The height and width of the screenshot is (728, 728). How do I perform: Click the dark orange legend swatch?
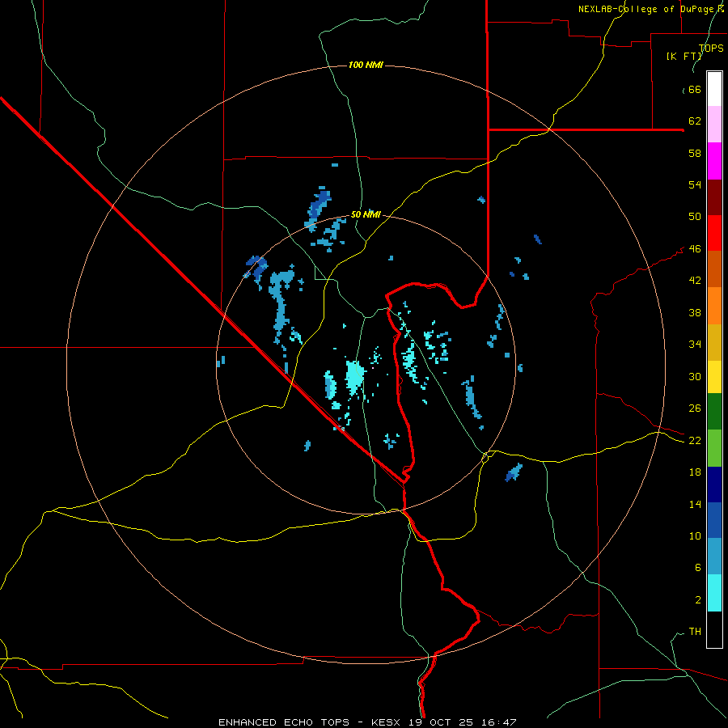click(x=714, y=269)
